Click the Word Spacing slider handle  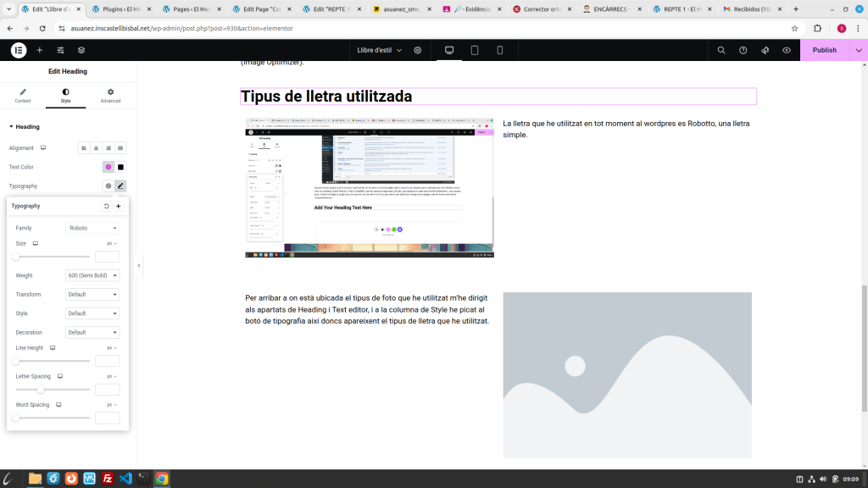(16, 418)
